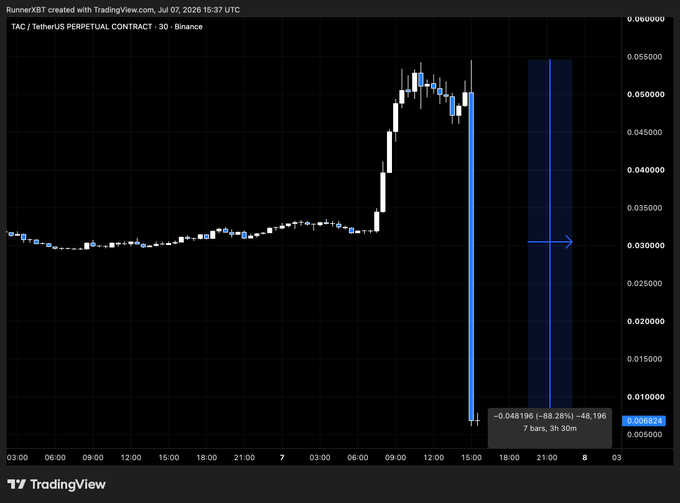This screenshot has height=503, width=680.
Task: Click the RunnerXBT created with TradingView.com caption
Action: (123, 10)
